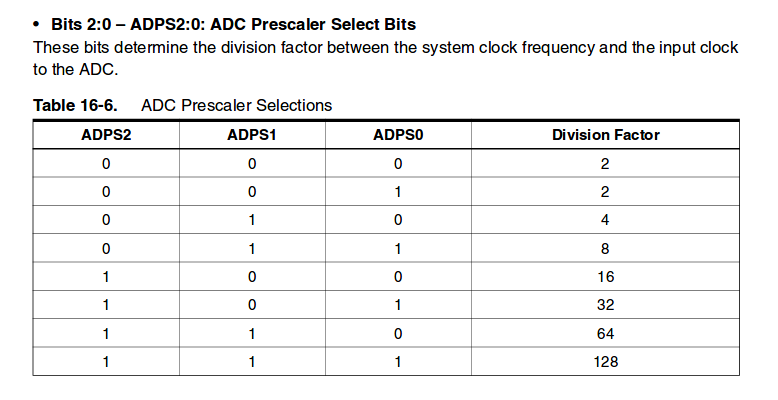778x400 pixels.
Task: Click the division factor 128 cell
Action: (605, 361)
